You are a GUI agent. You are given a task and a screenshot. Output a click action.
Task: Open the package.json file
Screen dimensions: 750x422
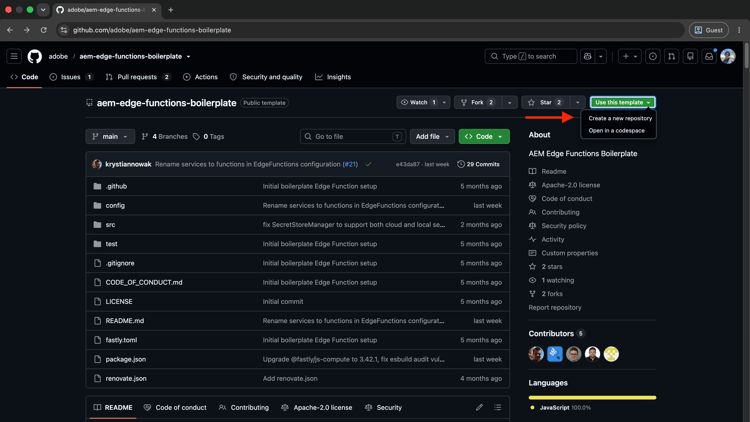point(126,359)
